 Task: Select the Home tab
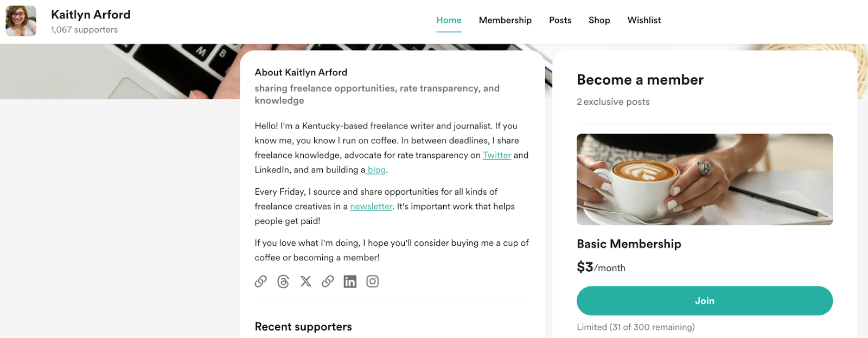tap(449, 20)
